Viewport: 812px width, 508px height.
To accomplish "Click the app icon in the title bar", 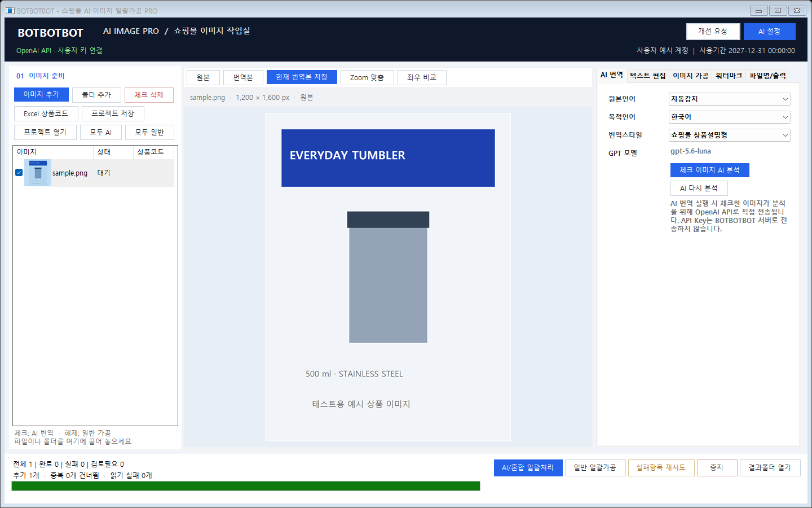I will pos(10,11).
